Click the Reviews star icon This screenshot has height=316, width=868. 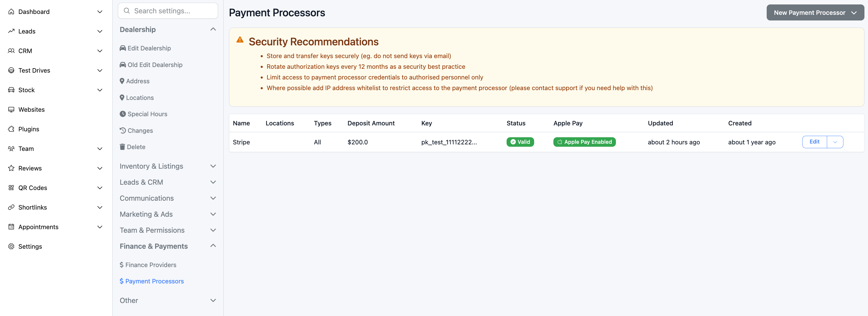(x=12, y=168)
